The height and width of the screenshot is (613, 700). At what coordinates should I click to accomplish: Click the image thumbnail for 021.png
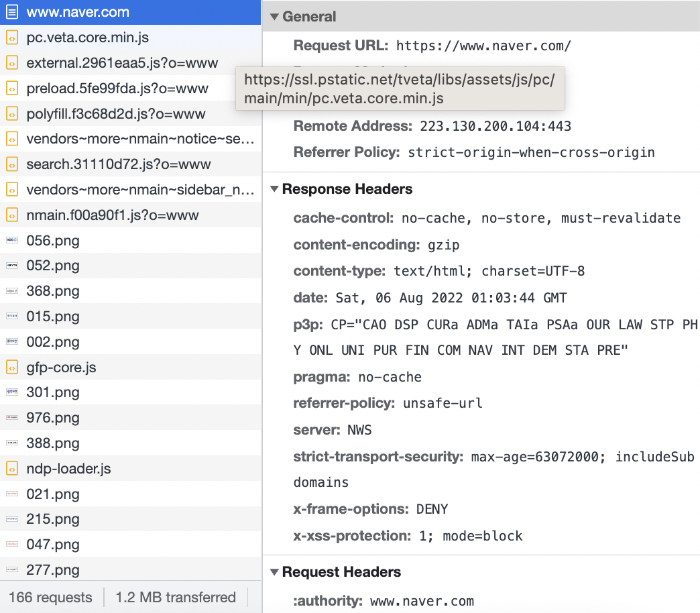pyautogui.click(x=12, y=494)
